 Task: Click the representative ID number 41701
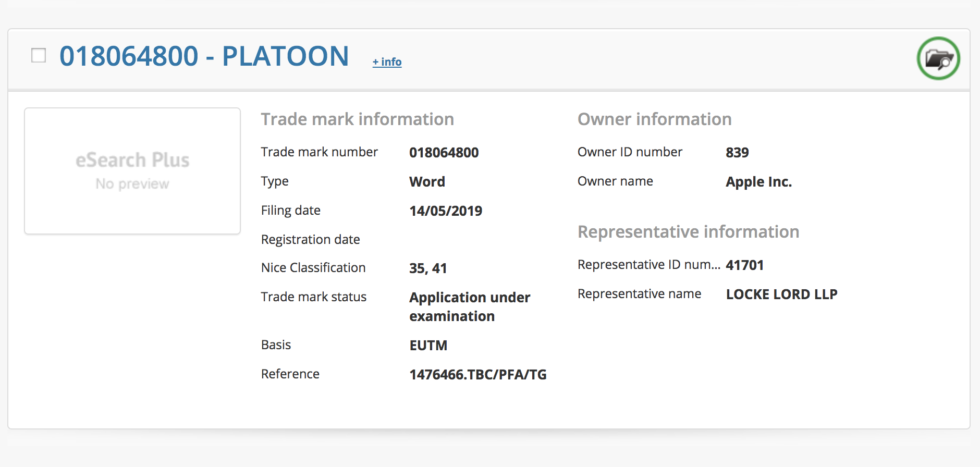[x=744, y=265]
